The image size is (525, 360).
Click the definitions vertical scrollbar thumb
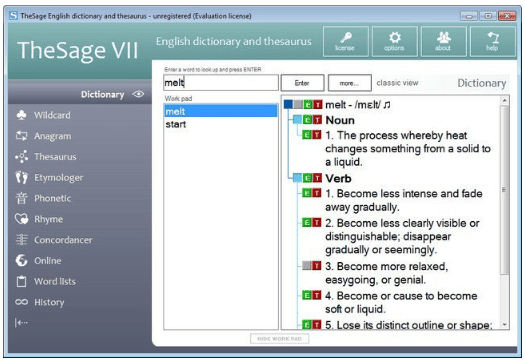504,190
